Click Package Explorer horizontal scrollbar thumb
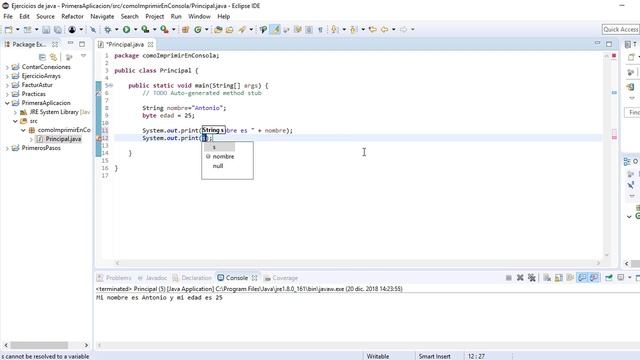640x360 pixels. pyautogui.click(x=39, y=345)
